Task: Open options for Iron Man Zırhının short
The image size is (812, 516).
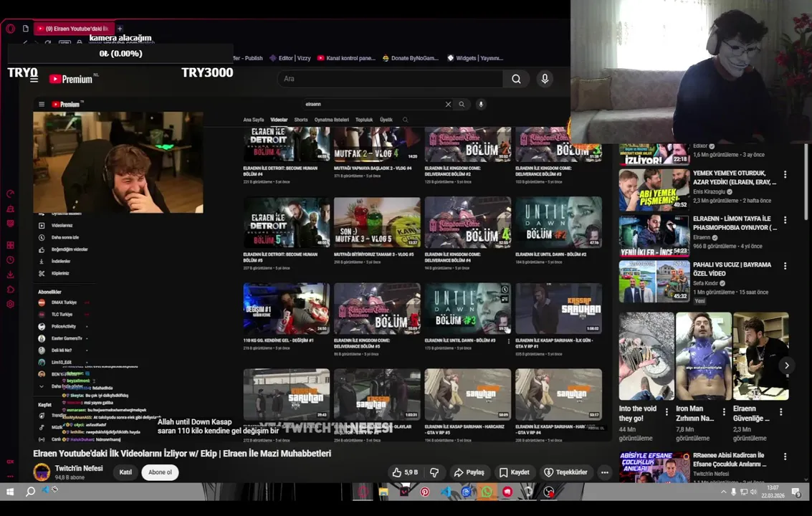Action: [x=724, y=412]
